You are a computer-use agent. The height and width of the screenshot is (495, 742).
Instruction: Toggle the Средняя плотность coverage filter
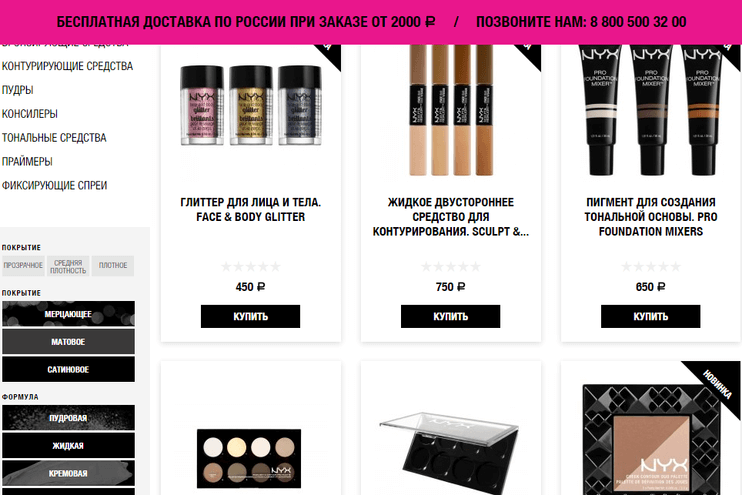[x=68, y=266]
